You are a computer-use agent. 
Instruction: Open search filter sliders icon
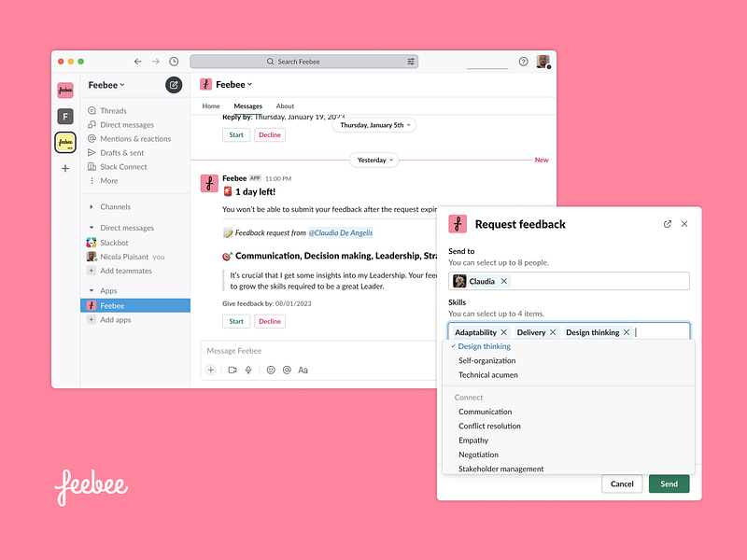click(411, 62)
